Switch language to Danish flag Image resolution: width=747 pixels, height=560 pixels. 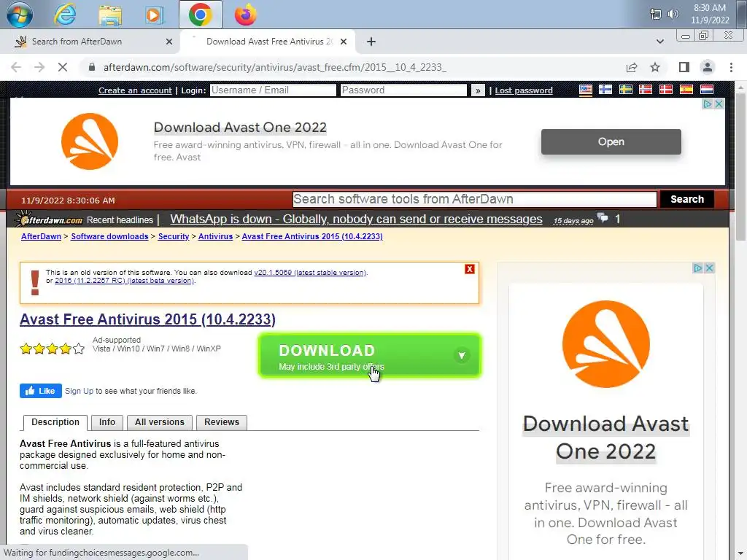666,90
